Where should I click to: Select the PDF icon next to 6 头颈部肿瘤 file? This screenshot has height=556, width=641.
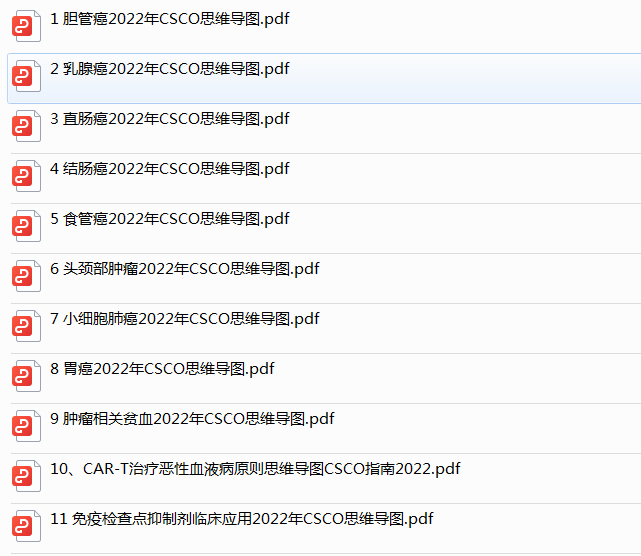pyautogui.click(x=27, y=276)
